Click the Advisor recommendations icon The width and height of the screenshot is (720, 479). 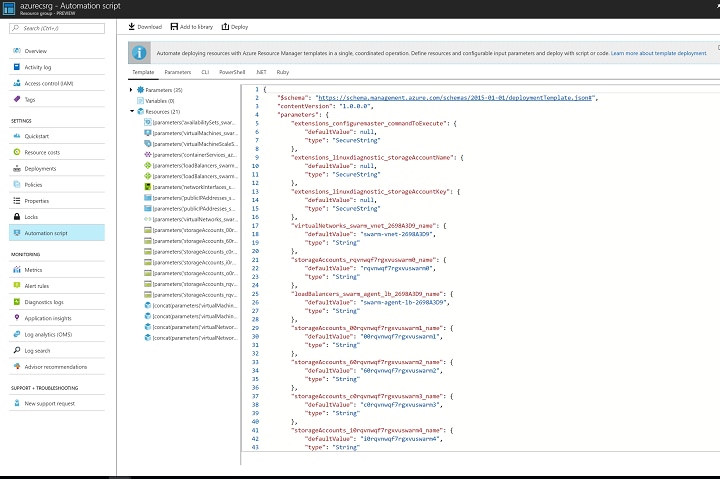pos(17,366)
